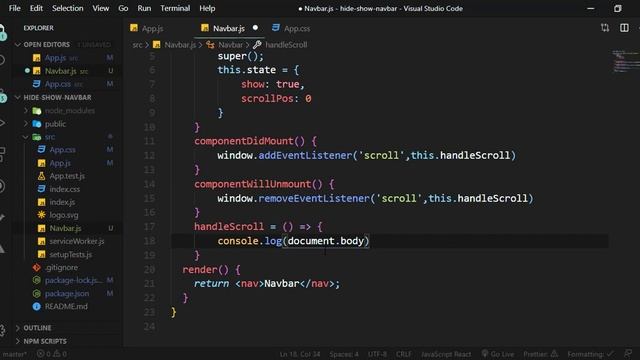640x360 pixels.
Task: Click the src folder icon
Action: pos(37,137)
